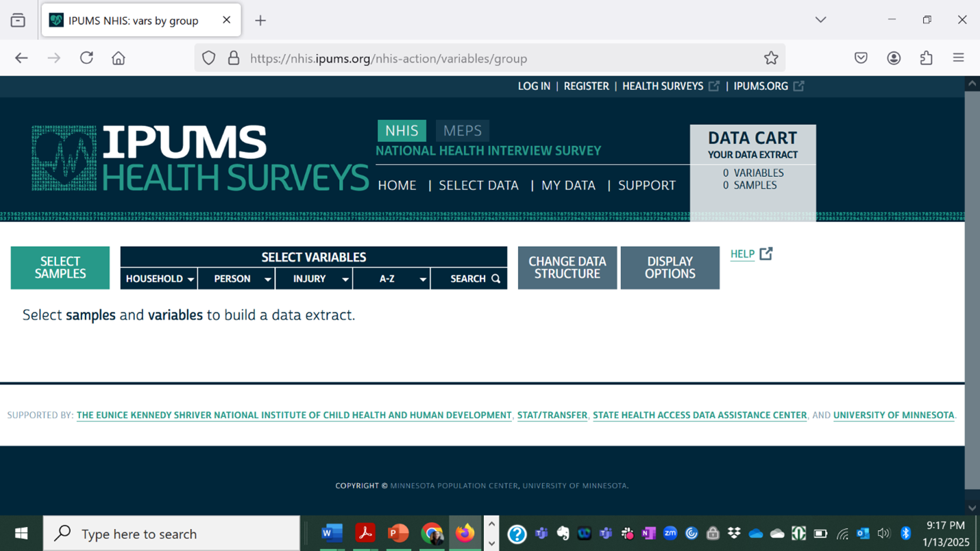Viewport: 980px width, 551px height.
Task: Click the search magnifier icon in Select Variables
Action: tap(496, 279)
